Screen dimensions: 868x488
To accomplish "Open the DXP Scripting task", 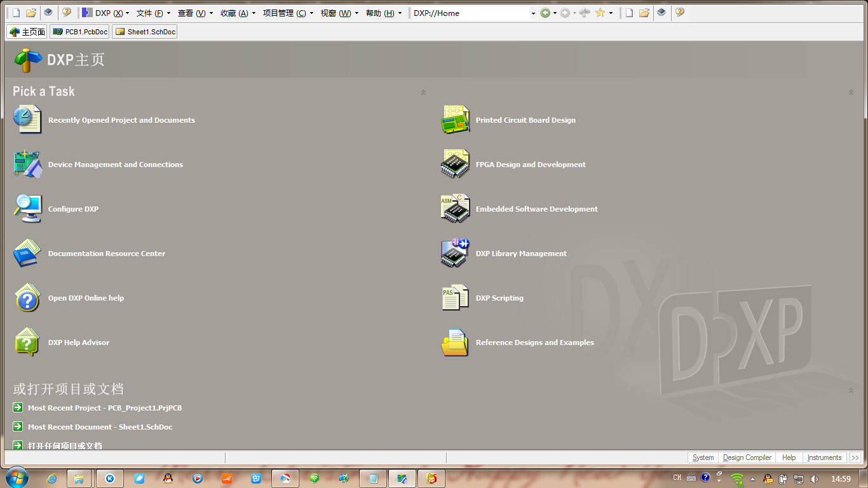I will (x=499, y=298).
